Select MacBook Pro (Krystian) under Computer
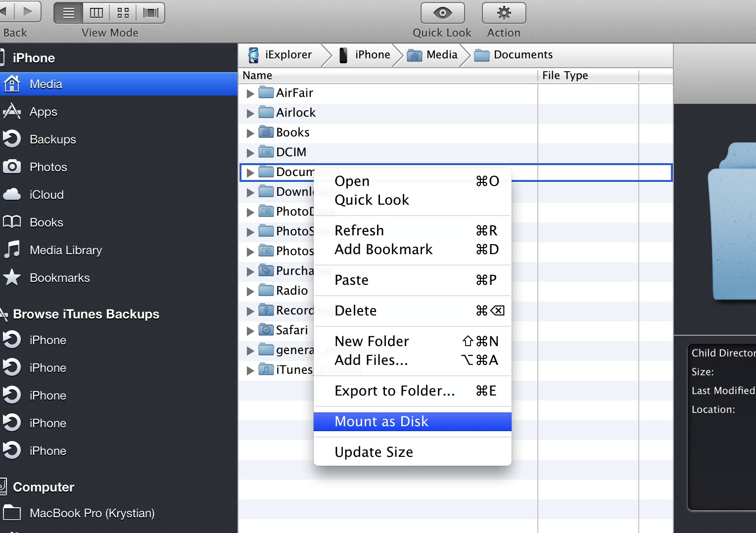The width and height of the screenshot is (756, 533). click(x=92, y=513)
